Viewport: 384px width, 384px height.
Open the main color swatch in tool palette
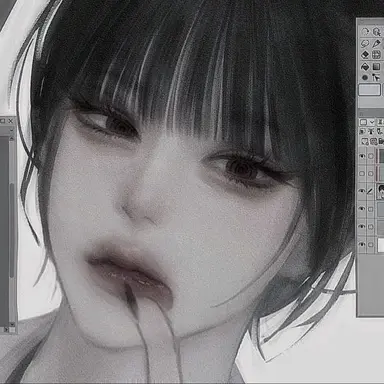[x=369, y=90]
